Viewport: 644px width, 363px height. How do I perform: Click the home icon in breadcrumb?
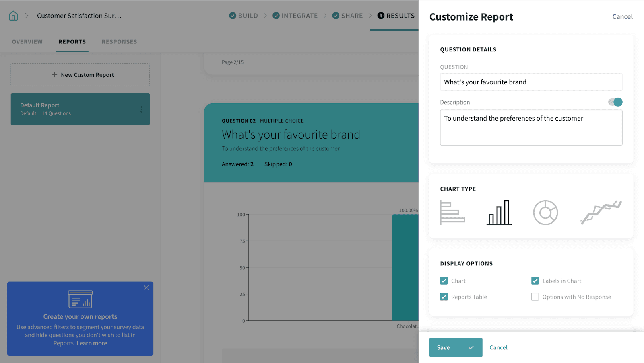click(14, 16)
